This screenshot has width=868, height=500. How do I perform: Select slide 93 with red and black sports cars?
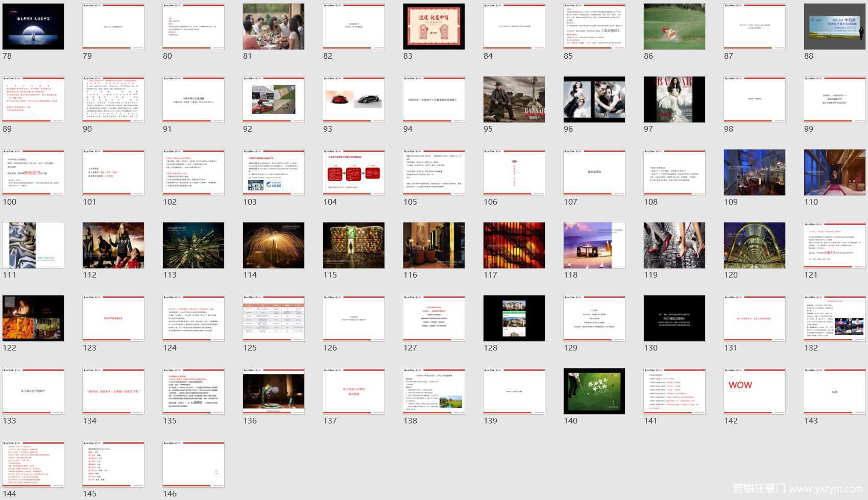(x=354, y=99)
